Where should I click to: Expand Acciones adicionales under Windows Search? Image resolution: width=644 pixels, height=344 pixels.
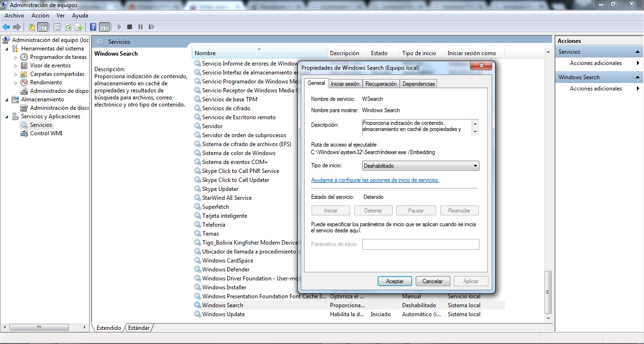(596, 89)
